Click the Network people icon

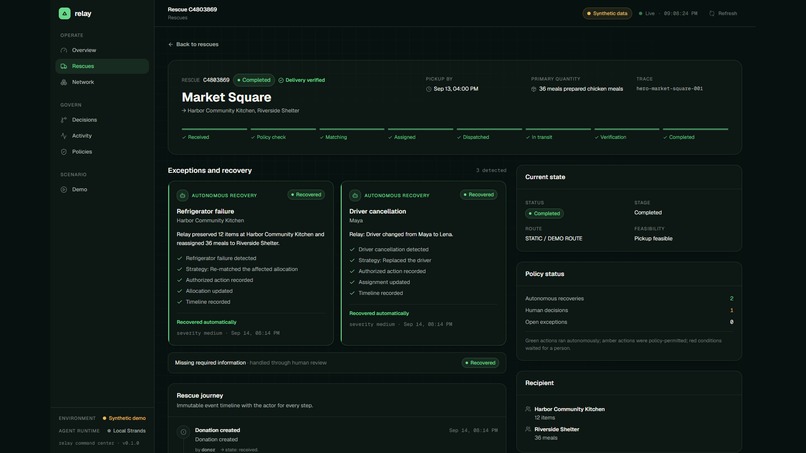64,82
